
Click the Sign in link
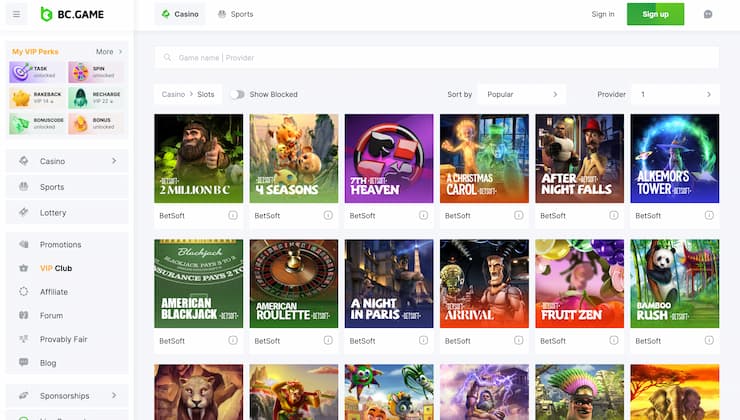[603, 14]
